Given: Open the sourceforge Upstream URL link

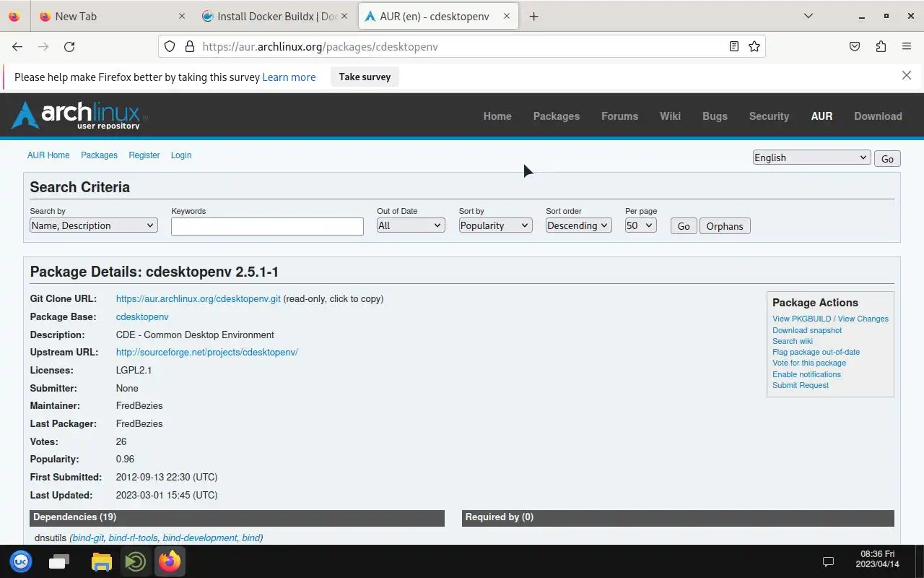Looking at the screenshot, I should [x=206, y=353].
